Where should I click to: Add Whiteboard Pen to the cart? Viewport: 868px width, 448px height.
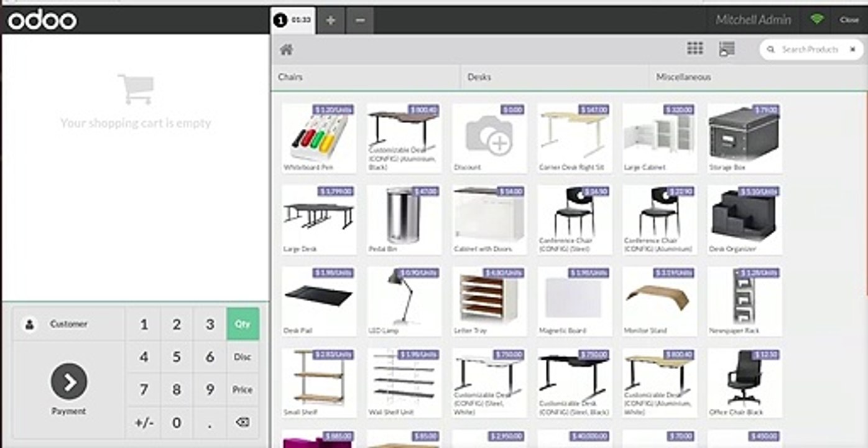pyautogui.click(x=319, y=138)
